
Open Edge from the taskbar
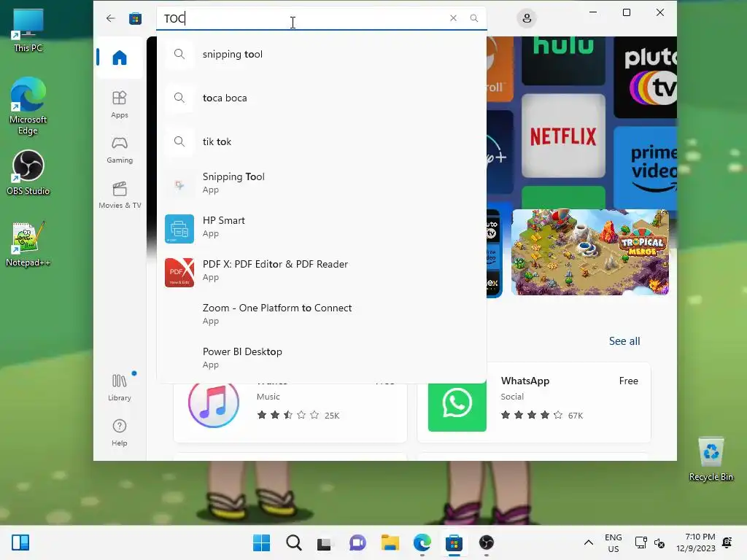coord(422,542)
